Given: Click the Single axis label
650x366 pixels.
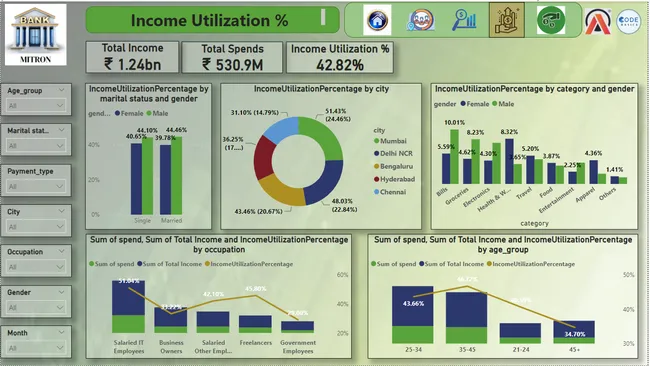Looking at the screenshot, I should click(x=143, y=221).
